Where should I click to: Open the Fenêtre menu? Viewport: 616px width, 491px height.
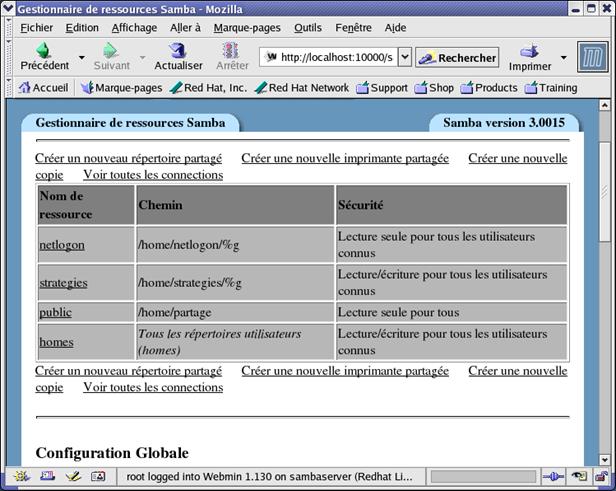353,27
